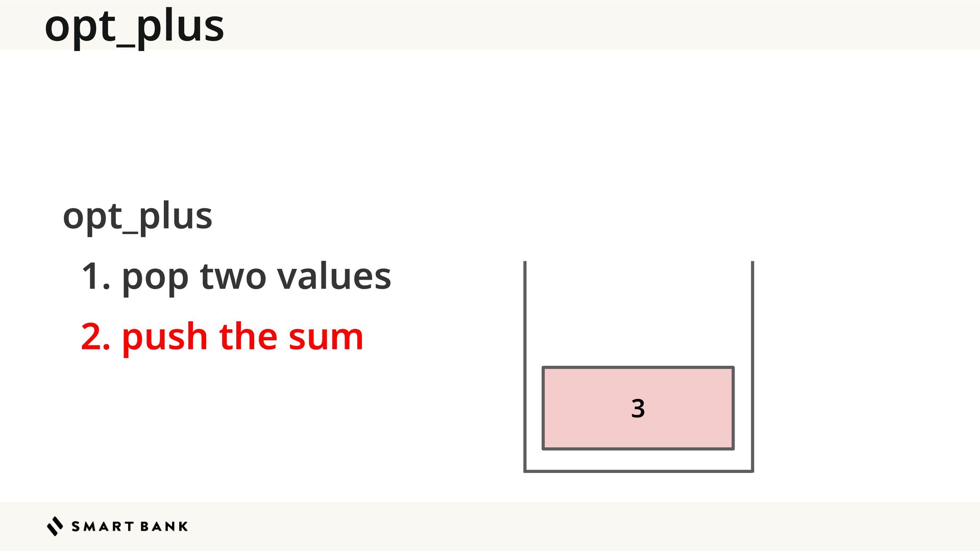Click the SMART BANK wordmark text
980x551 pixels.
coord(130,527)
